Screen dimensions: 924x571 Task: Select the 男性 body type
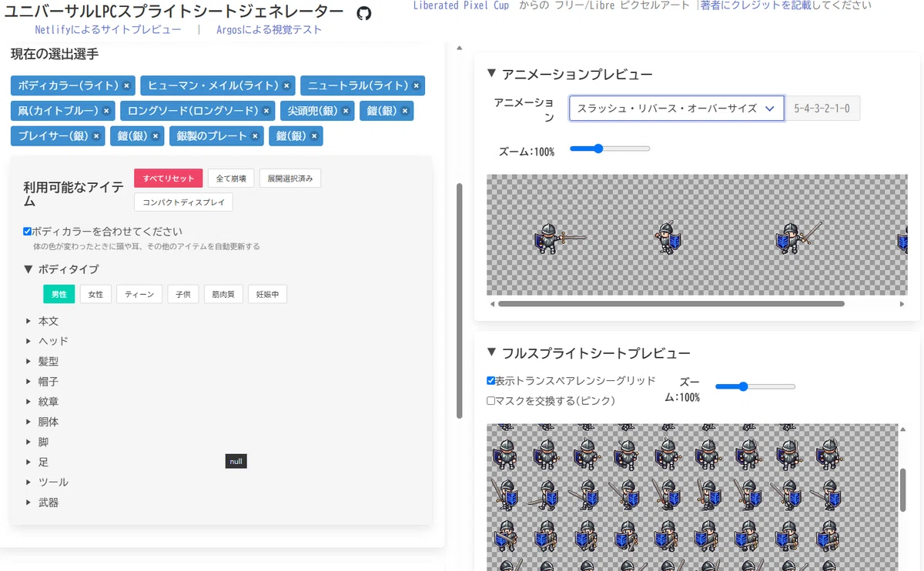click(x=59, y=294)
